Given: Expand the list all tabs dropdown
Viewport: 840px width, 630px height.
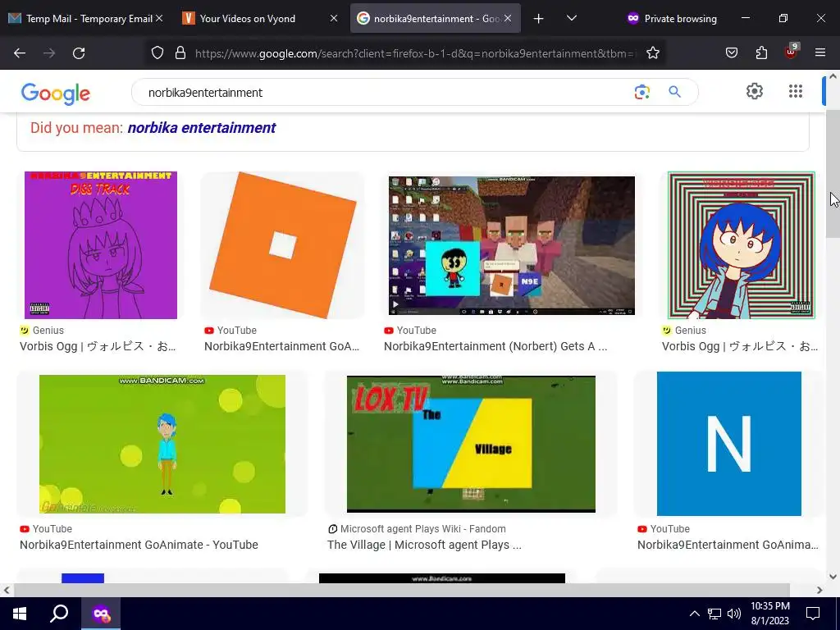Looking at the screenshot, I should pos(572,18).
